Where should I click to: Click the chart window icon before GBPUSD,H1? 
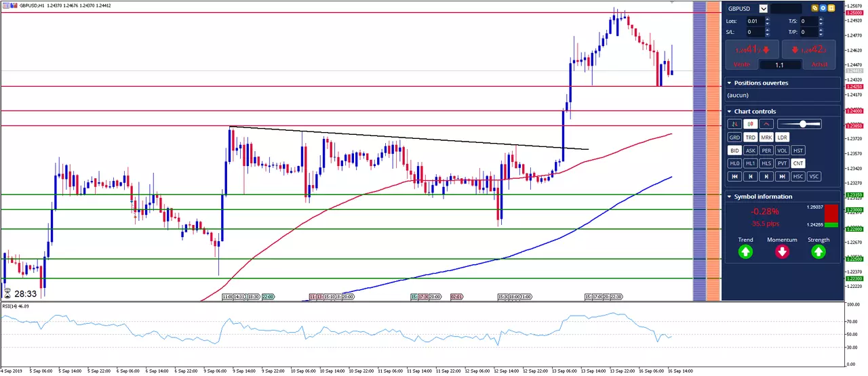[x=5, y=5]
